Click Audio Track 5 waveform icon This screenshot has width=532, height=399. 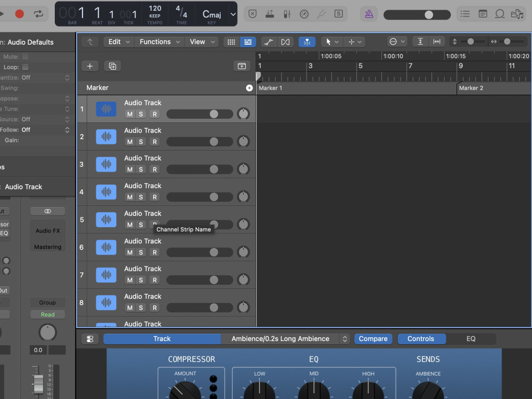(x=106, y=220)
